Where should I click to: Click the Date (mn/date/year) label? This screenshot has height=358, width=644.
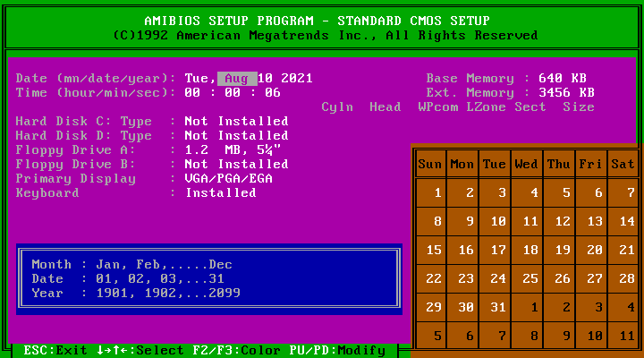click(x=96, y=79)
